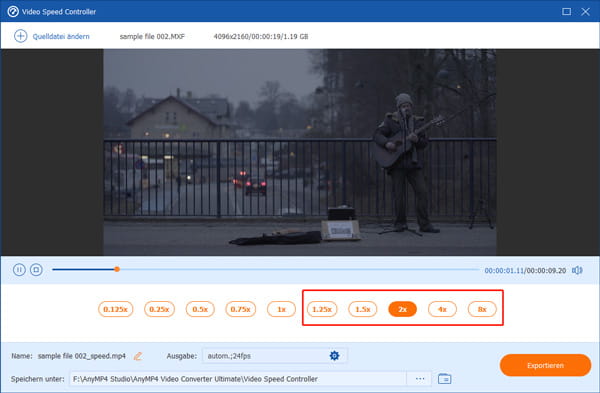The height and width of the screenshot is (393, 600).
Task: Stop the video playback
Action: pyautogui.click(x=36, y=270)
